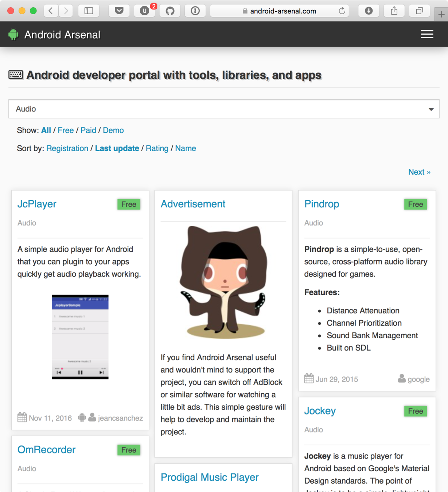
Task: Click 'Channel Prioritization' feature text
Action: [x=364, y=323]
